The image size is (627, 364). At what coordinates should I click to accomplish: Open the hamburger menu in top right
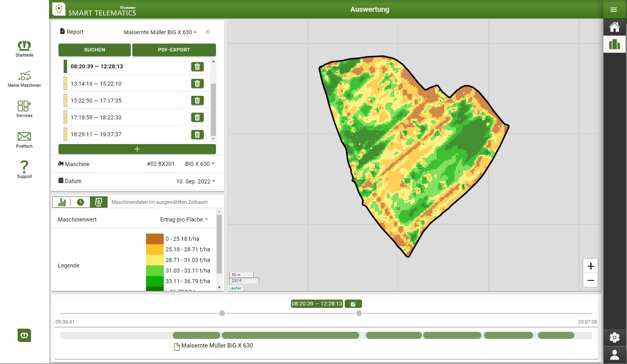614,9
